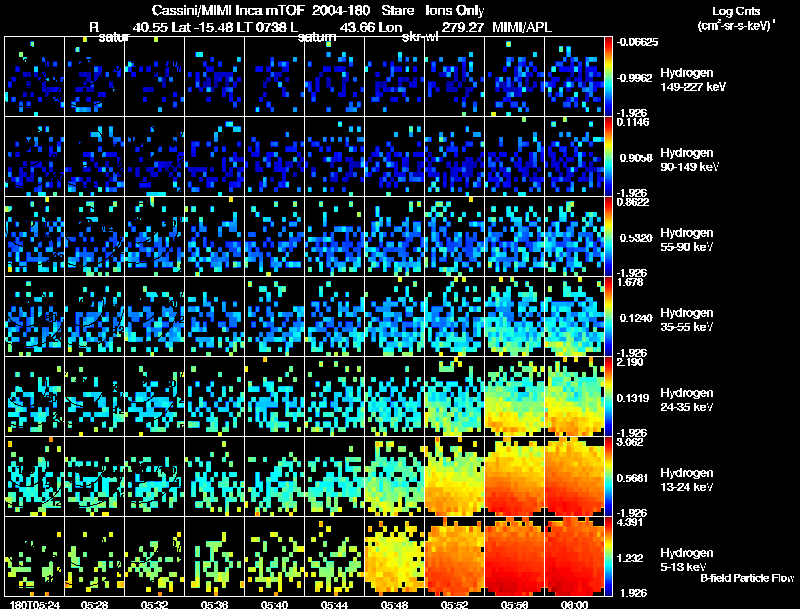Click the Hydrogen 5-13 keV panel at 05:56
This screenshot has width=800, height=609.
tap(514, 556)
